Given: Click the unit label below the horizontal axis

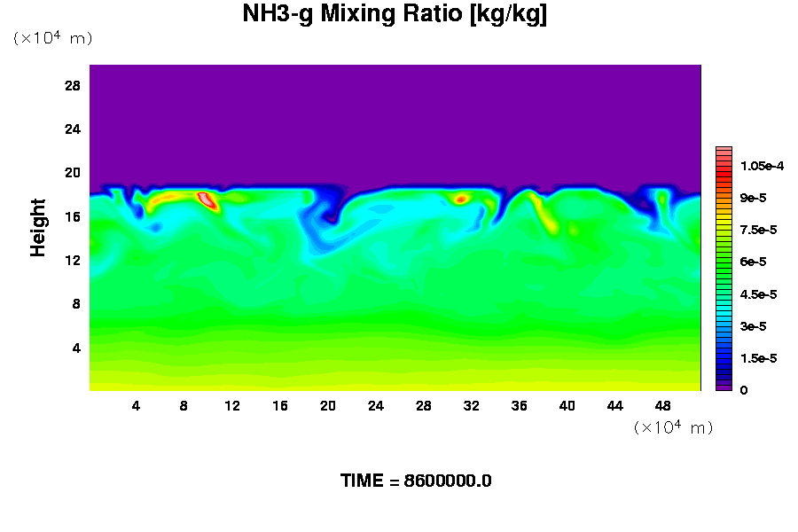Looking at the screenshot, I should 674,427.
